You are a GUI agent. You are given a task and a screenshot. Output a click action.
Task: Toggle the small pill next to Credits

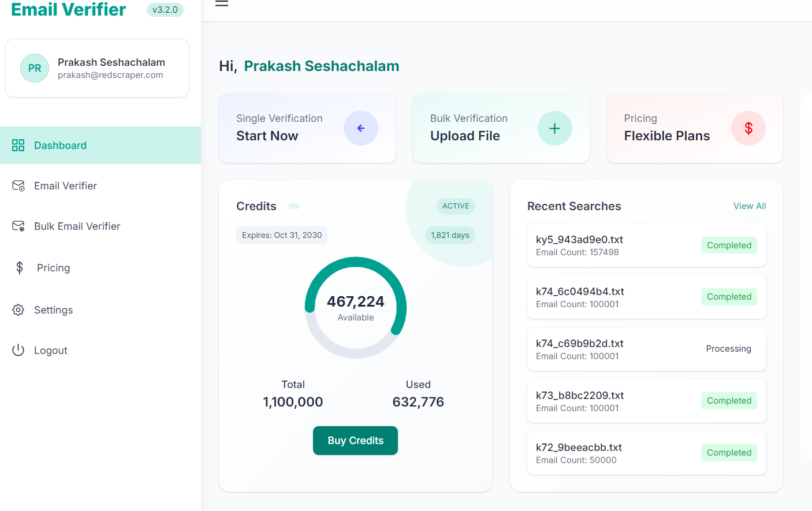(294, 206)
